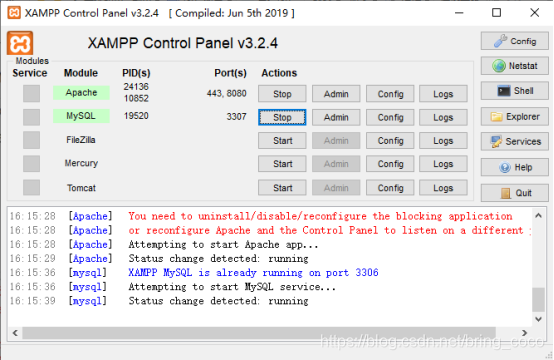Click the 16:15:39 mysql status log entry

(x=218, y=301)
